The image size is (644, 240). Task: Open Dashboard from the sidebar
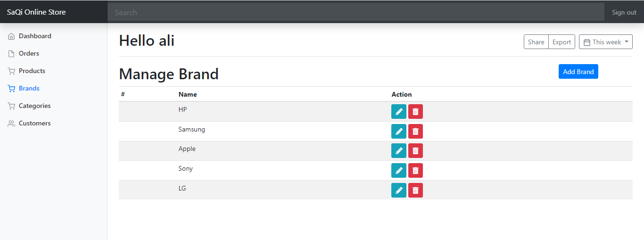click(35, 36)
